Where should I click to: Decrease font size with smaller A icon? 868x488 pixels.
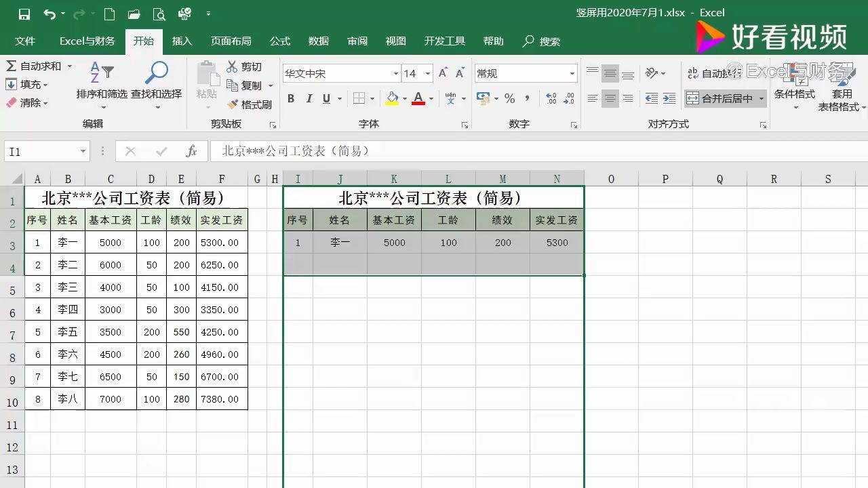460,73
